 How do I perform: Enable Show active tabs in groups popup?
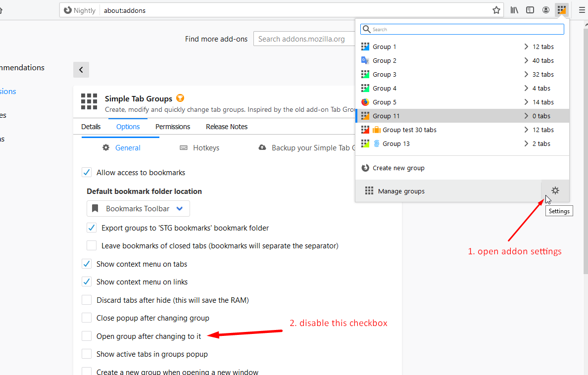pos(87,354)
